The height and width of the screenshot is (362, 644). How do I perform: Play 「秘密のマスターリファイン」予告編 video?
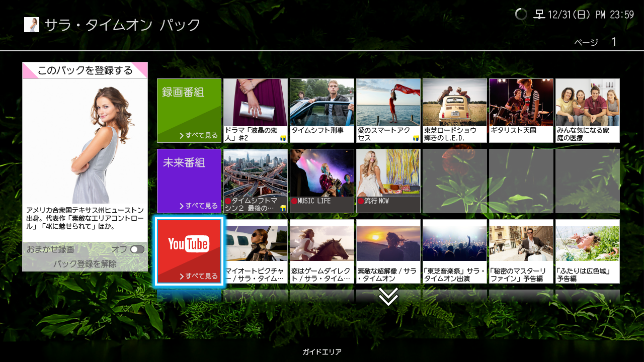(521, 251)
